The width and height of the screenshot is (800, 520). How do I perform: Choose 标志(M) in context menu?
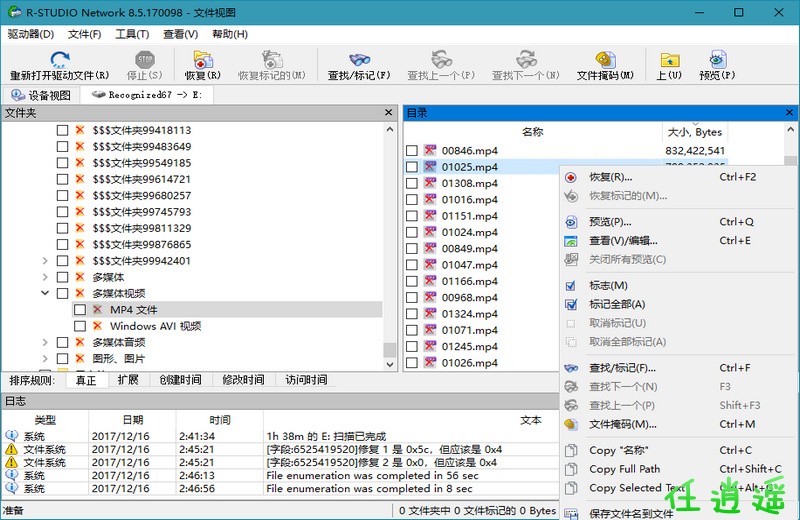coord(608,286)
